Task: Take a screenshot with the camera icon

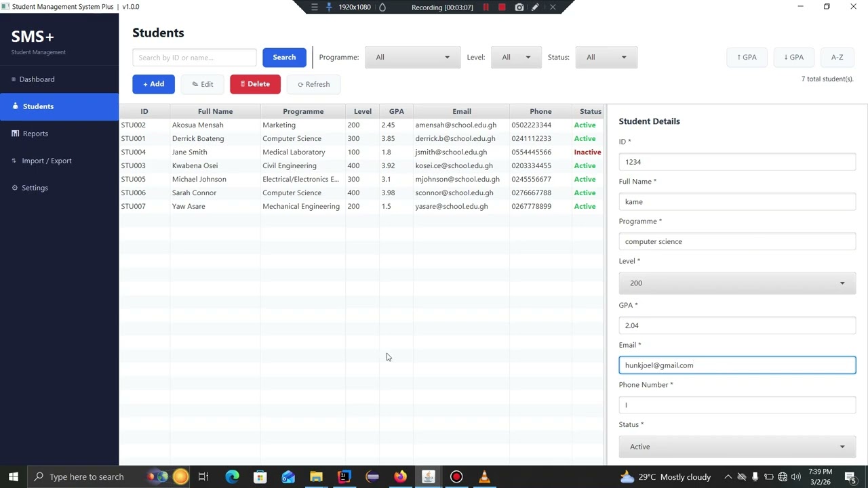Action: (x=519, y=7)
